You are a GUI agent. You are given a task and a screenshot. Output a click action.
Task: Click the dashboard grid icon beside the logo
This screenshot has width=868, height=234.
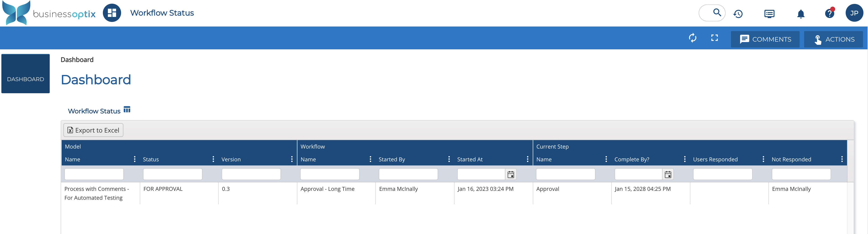click(112, 13)
